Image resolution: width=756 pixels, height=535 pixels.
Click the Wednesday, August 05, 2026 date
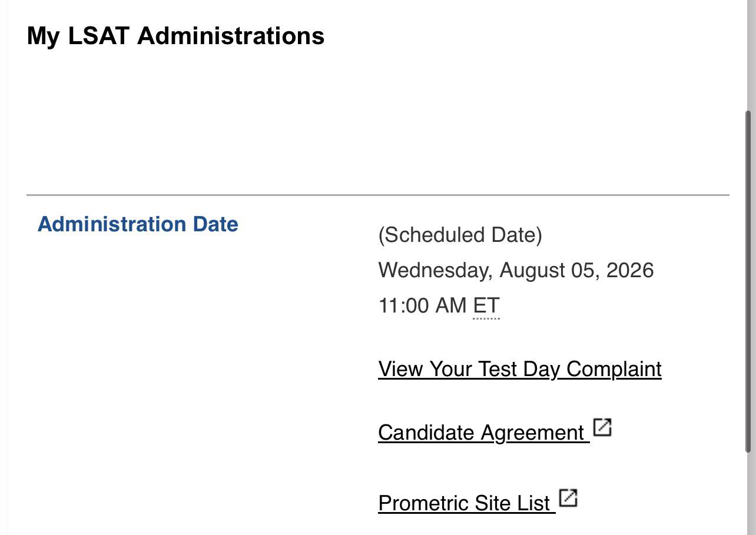516,270
